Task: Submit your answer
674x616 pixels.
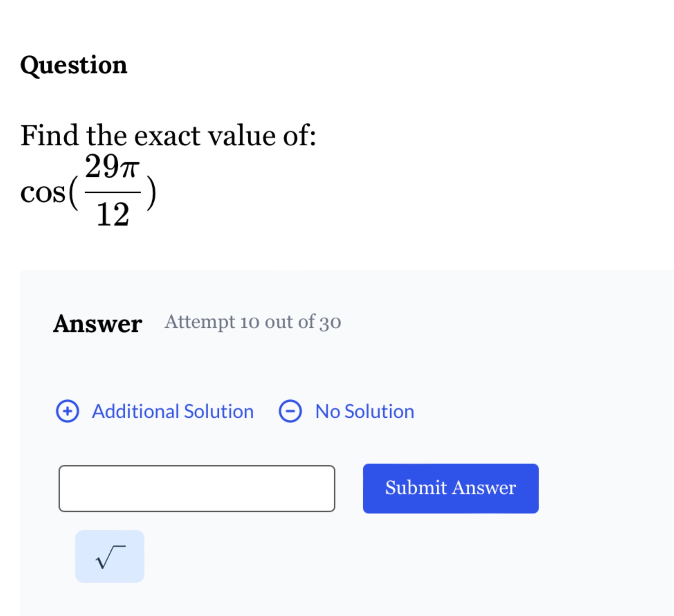Action: pyautogui.click(x=450, y=487)
